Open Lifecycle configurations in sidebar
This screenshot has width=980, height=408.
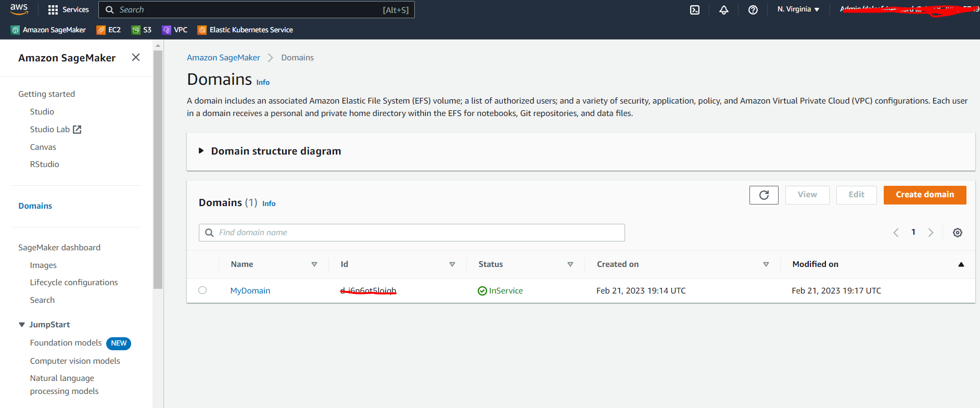pos(74,283)
